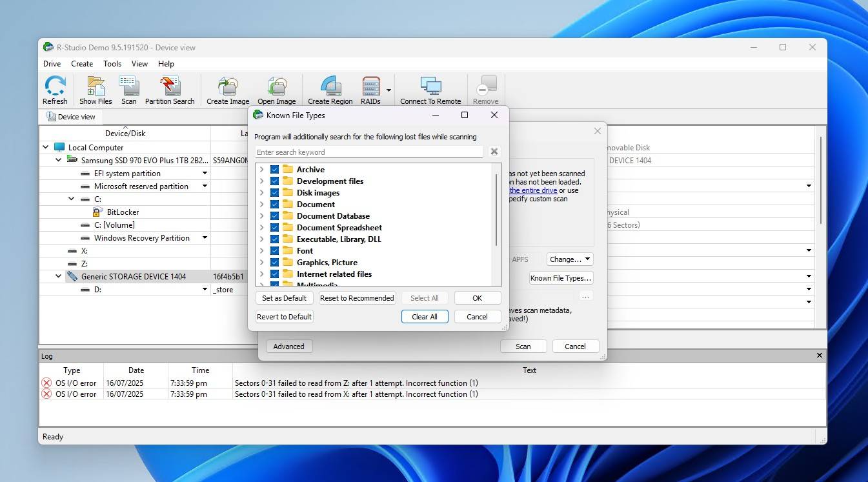Screen dimensions: 868x482
Task: Focus the search keyword input field
Action: (x=368, y=152)
